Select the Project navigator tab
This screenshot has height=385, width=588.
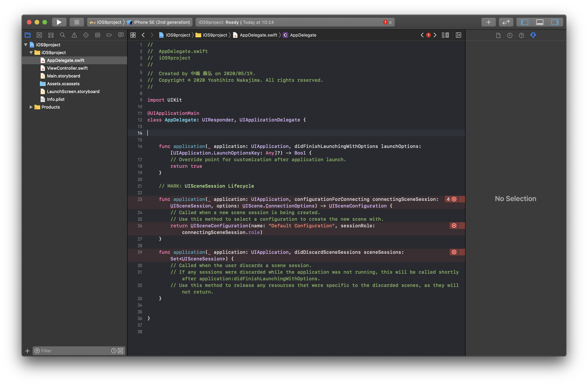tap(28, 35)
